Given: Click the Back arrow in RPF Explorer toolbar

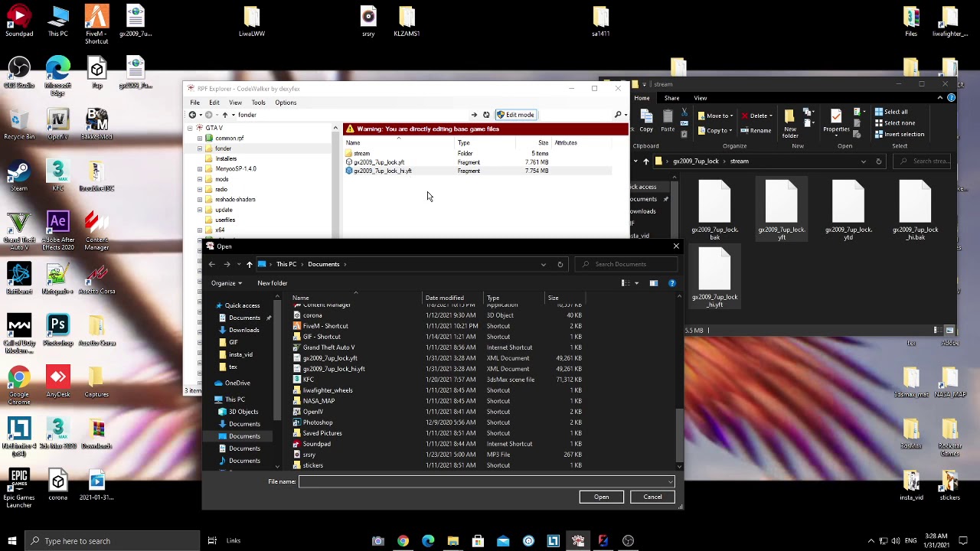Looking at the screenshot, I should tap(192, 115).
